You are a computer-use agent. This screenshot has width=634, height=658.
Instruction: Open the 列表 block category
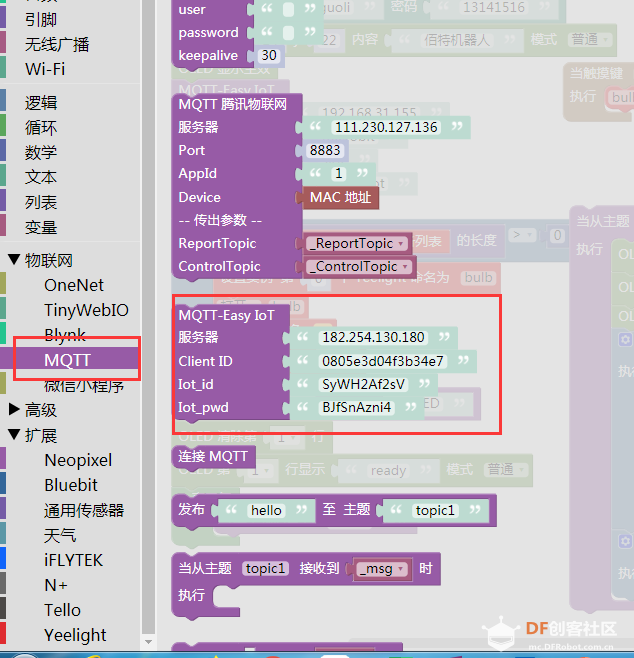click(x=41, y=202)
